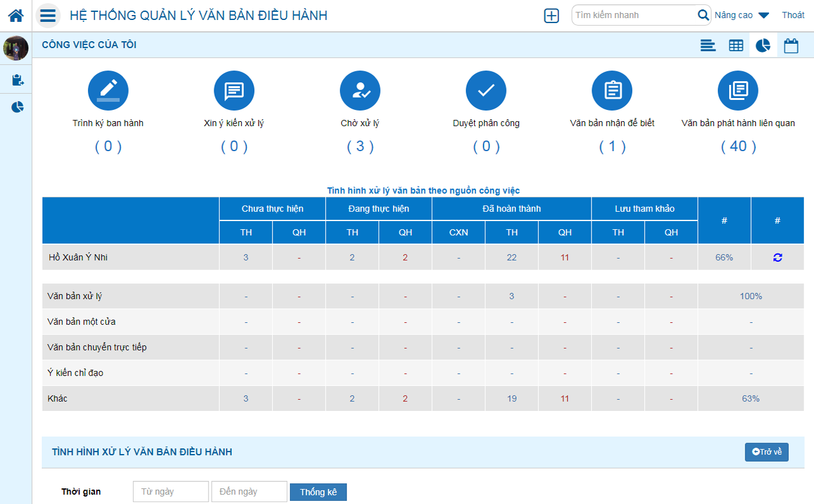Open Duyệt phân công count (0)
The height and width of the screenshot is (504, 814).
coord(486,147)
